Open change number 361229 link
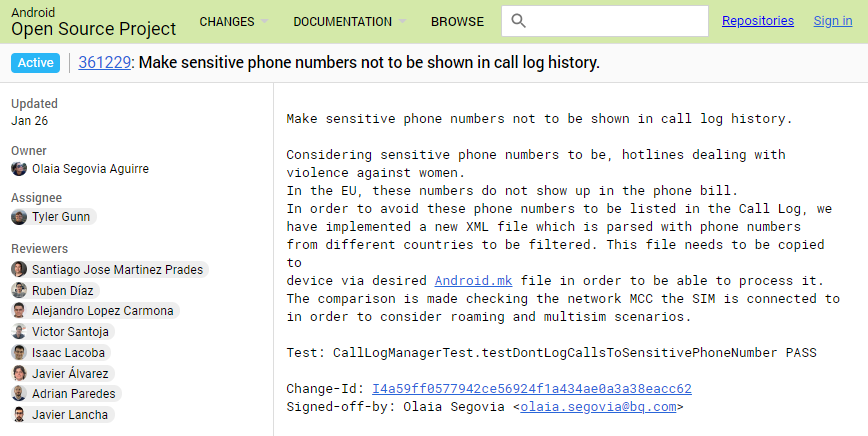This screenshot has height=436, width=868. 105,63
